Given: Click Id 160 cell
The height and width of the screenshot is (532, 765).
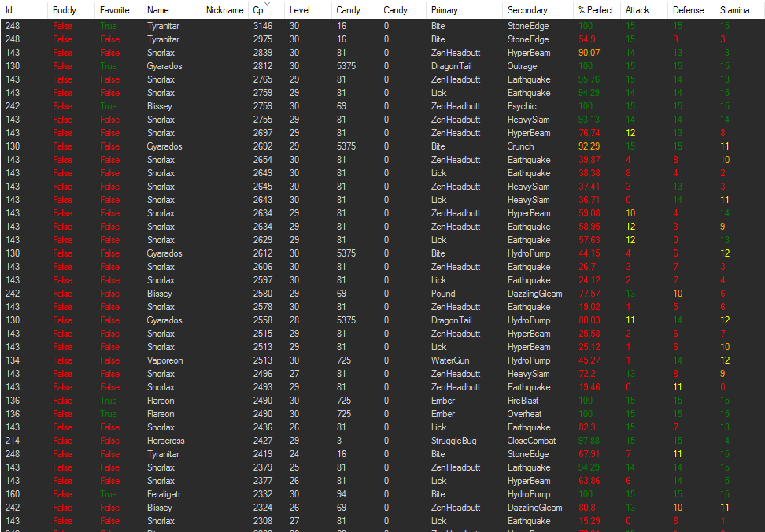Looking at the screenshot, I should [x=13, y=494].
